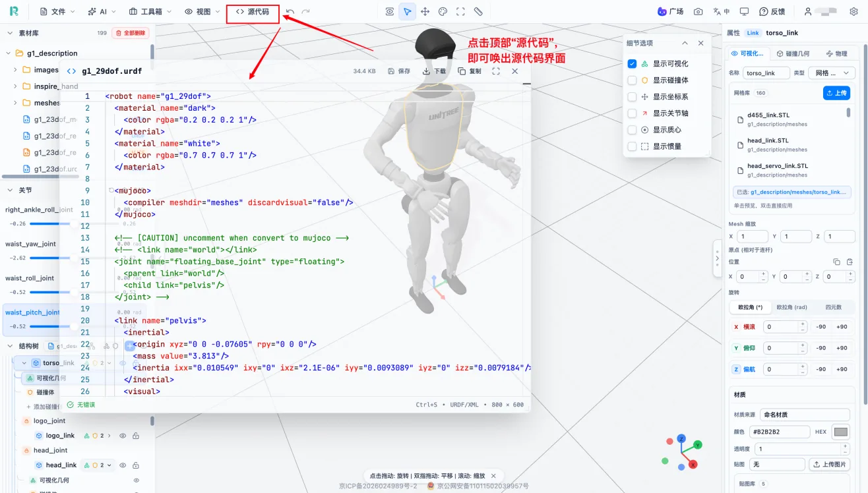Screen dimensions: 868x493
Task: Expand the logo_link geometry count arrow
Action: 109,436
